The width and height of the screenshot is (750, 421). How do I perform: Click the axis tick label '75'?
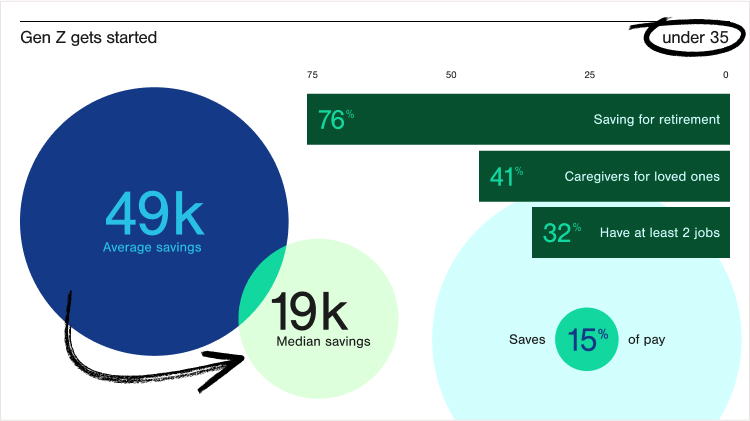(312, 75)
